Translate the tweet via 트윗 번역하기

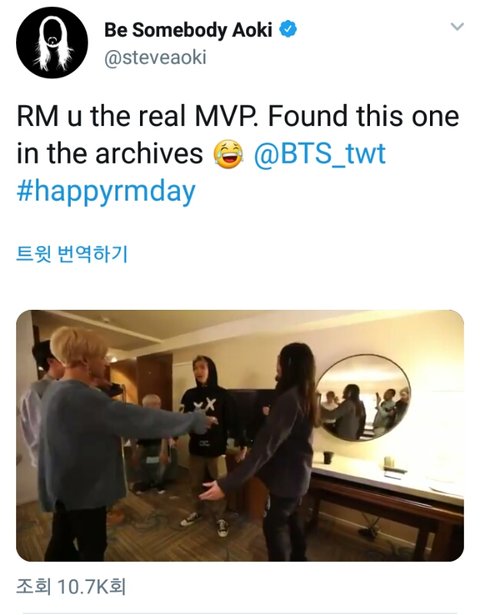tap(72, 254)
